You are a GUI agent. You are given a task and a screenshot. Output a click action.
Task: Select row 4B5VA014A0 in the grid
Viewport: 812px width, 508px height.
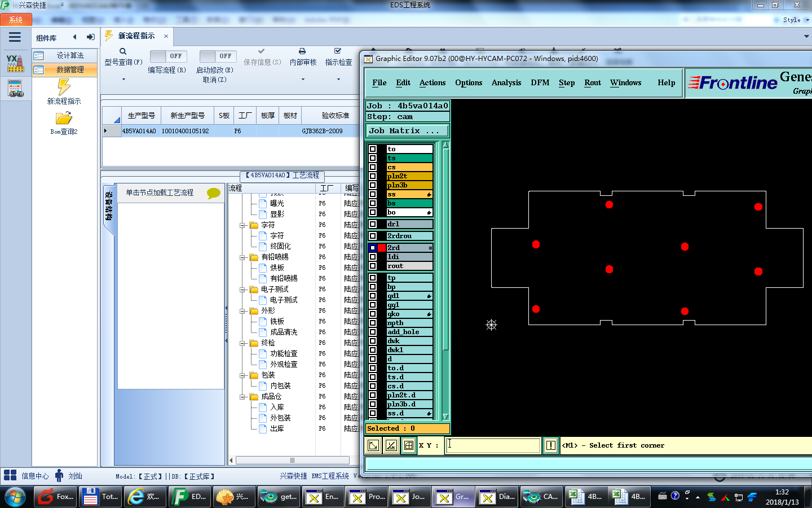click(231, 131)
